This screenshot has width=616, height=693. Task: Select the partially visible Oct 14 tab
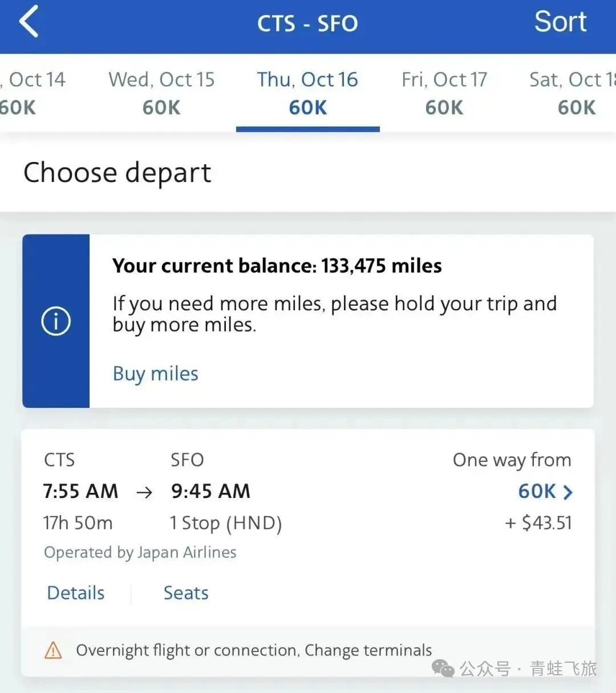[x=31, y=92]
